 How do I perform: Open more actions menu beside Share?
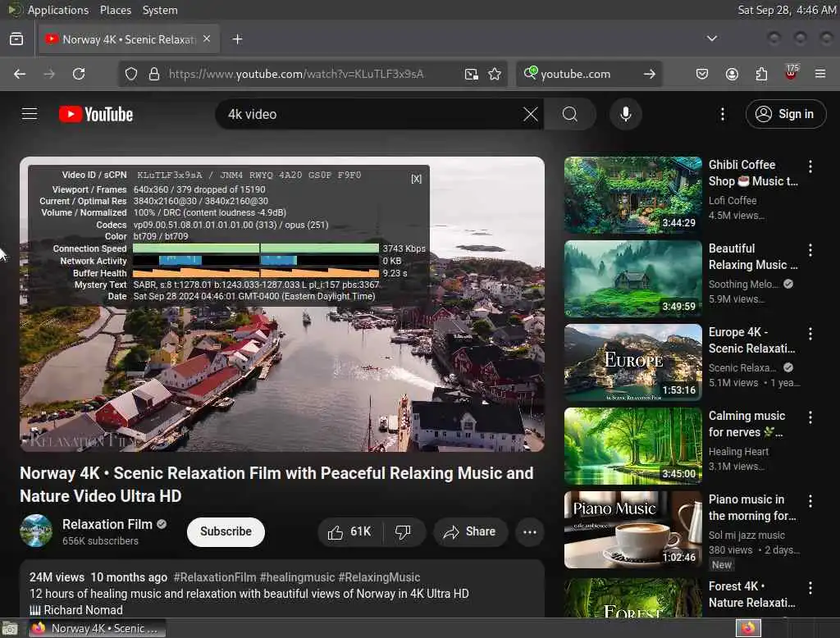pos(529,532)
